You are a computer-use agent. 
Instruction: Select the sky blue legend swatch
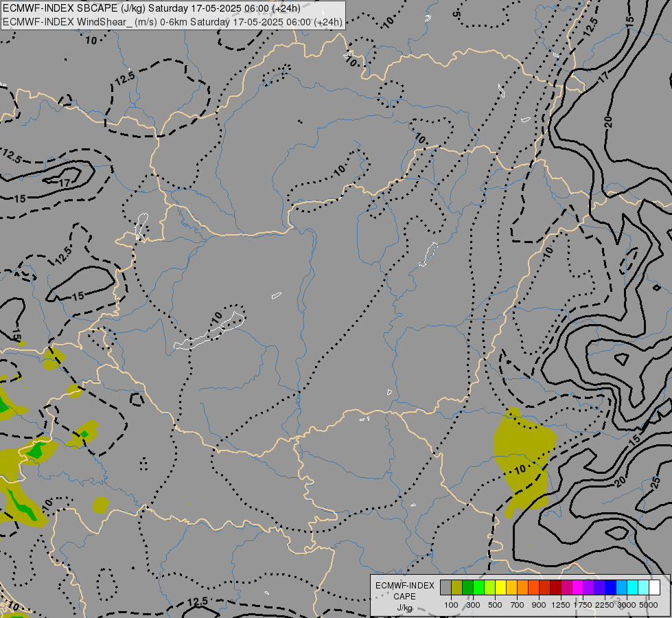coord(621,588)
